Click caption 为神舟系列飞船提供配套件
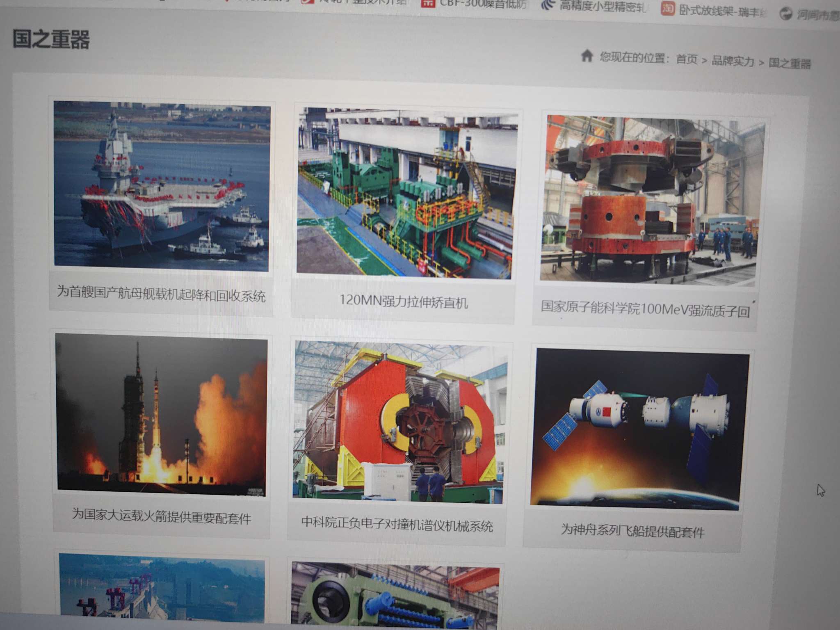Screen dimensions: 840x630 pos(632,531)
